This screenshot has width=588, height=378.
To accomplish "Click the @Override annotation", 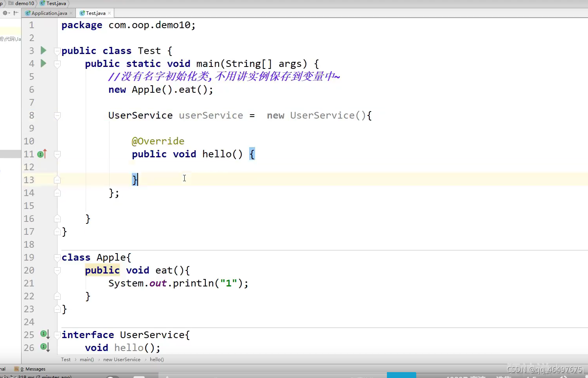I will click(x=158, y=141).
